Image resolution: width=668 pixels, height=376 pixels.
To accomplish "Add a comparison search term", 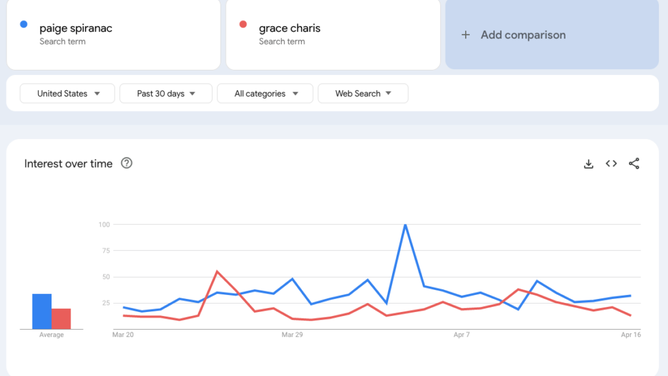I will pos(552,34).
